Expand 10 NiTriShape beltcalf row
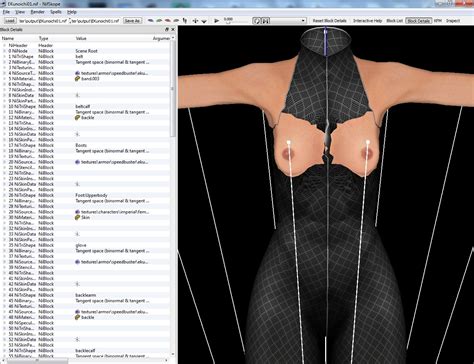474x364 pixels. tap(4, 106)
